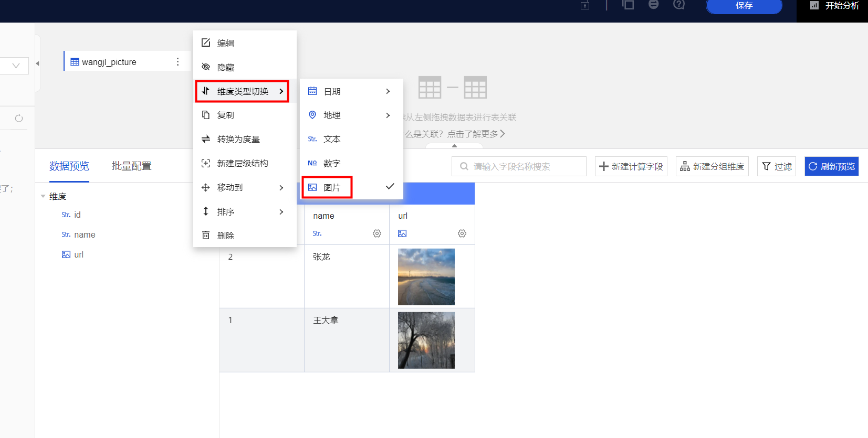Viewport: 868px width, 438px height.
Task: Click the 刷新预览 button
Action: point(831,166)
